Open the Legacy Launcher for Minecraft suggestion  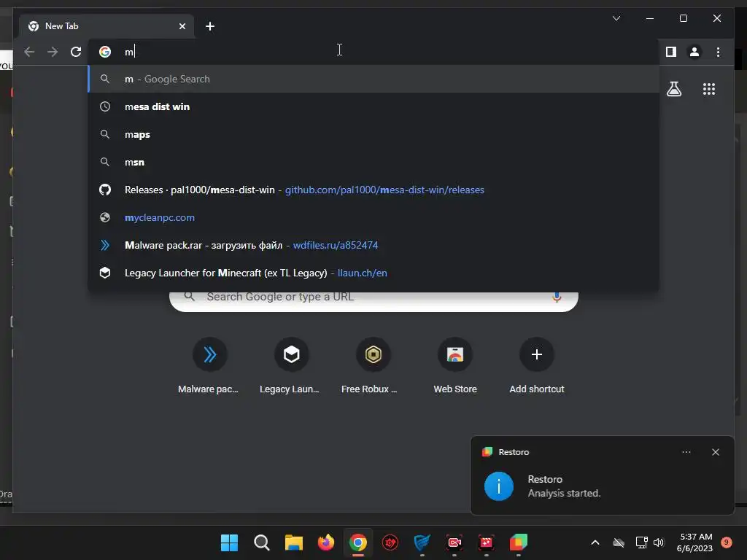pyautogui.click(x=374, y=273)
